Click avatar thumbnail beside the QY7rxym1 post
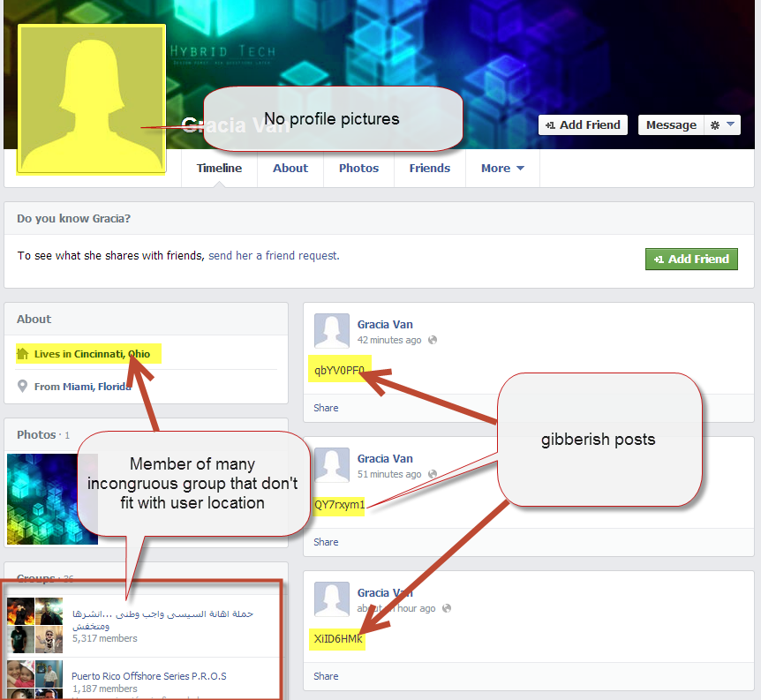 (x=332, y=465)
